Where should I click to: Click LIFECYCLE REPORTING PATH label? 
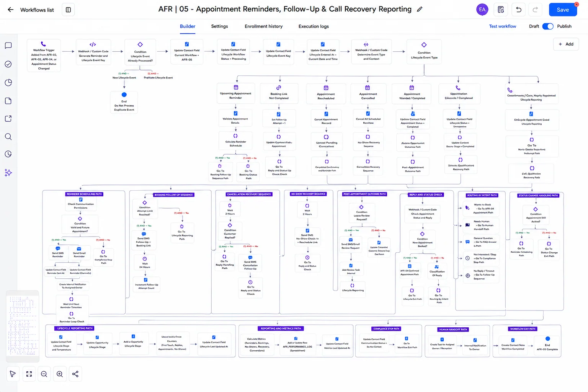click(75, 328)
